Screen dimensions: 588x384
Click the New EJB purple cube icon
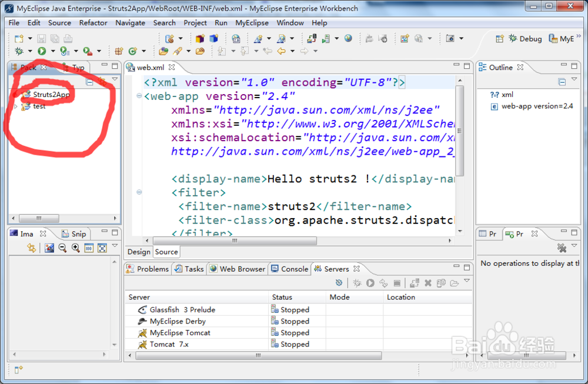(x=200, y=39)
